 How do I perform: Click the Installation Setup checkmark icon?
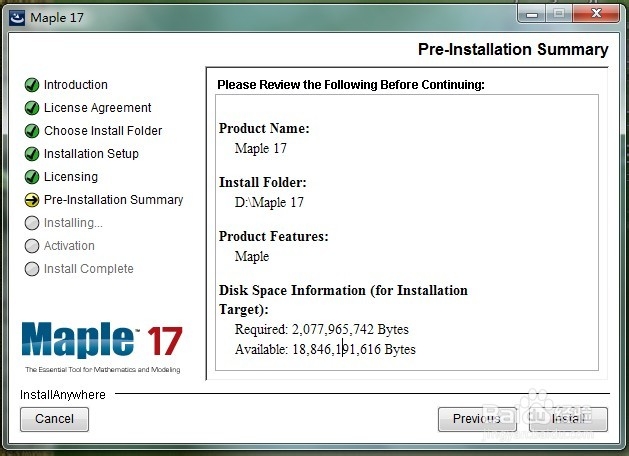pos(32,154)
